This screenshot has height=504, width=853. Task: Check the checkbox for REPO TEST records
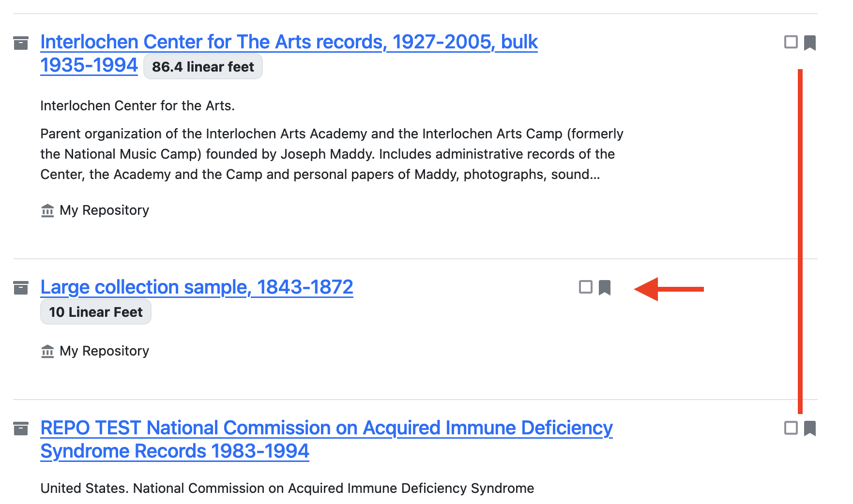pyautogui.click(x=791, y=429)
